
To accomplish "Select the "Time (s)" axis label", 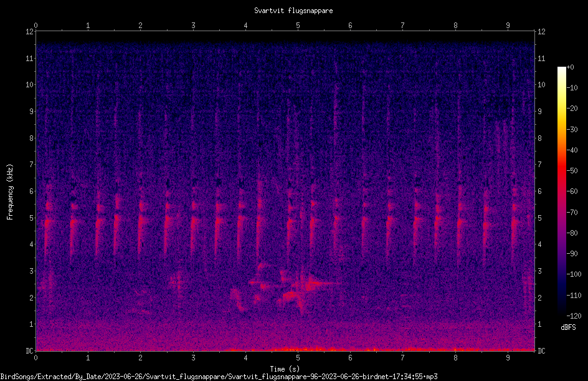I will 285,369.
